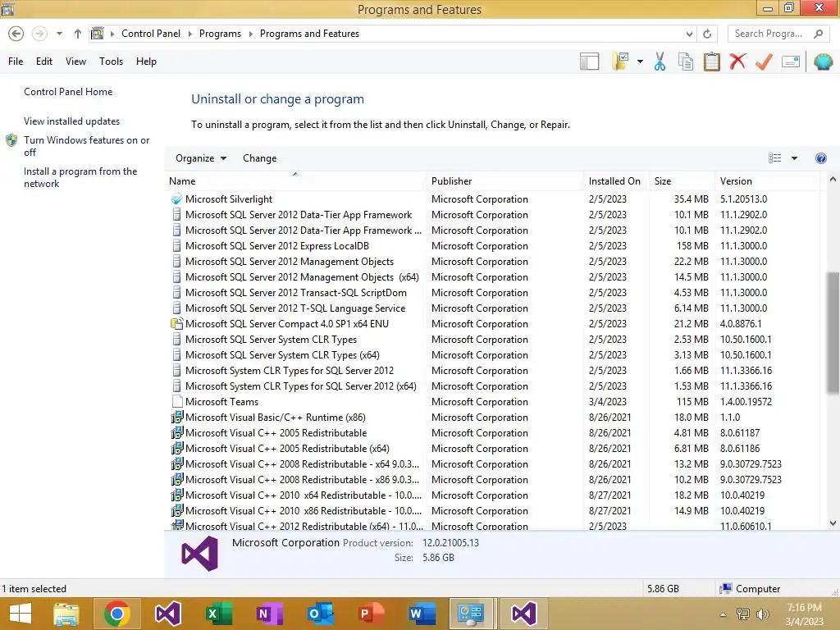Open View installed updates link
The image size is (840, 630).
[x=72, y=121]
